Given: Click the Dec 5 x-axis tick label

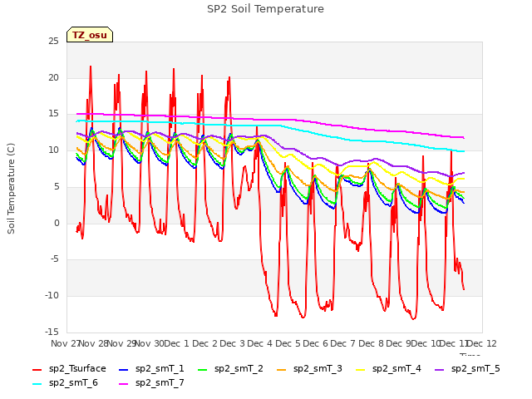Looking at the screenshot, I should click(288, 343).
